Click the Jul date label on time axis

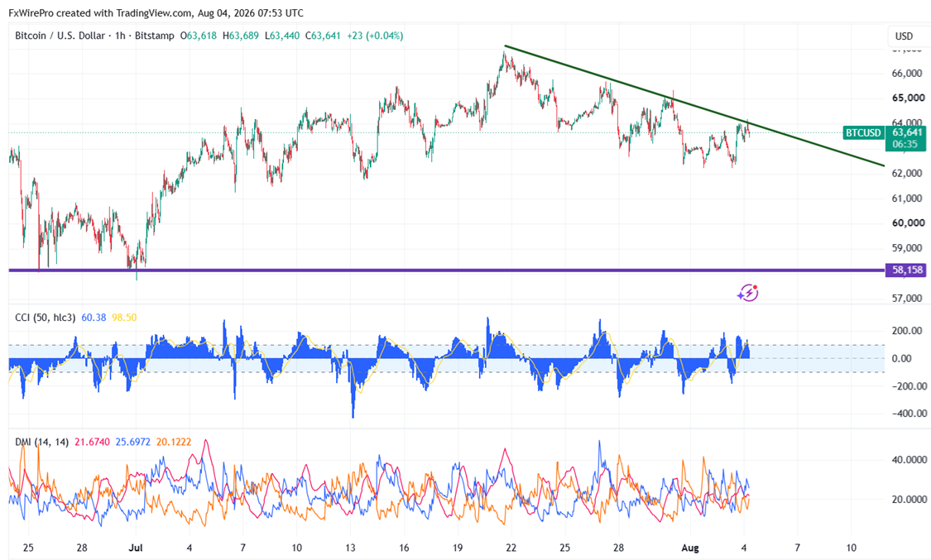point(136,548)
